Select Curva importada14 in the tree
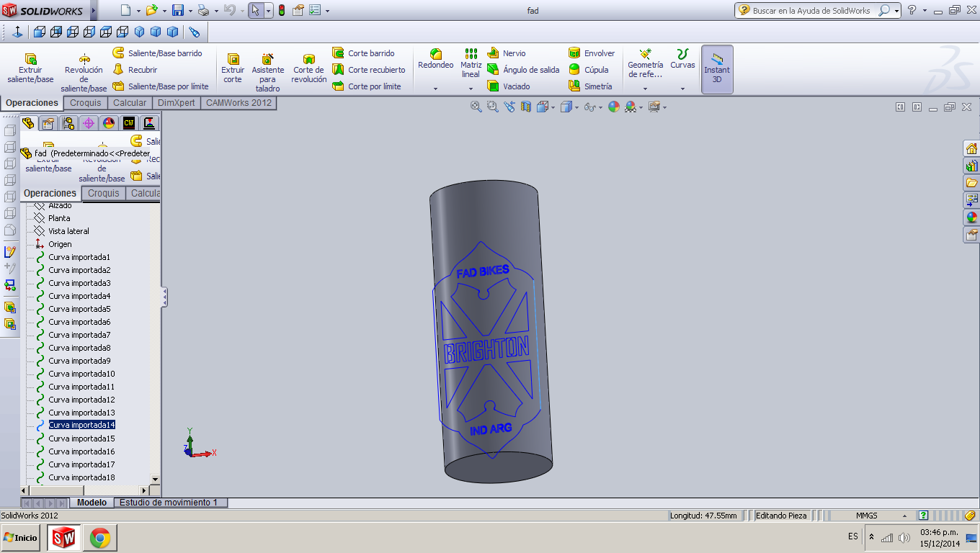This screenshot has height=553, width=980. coord(81,425)
